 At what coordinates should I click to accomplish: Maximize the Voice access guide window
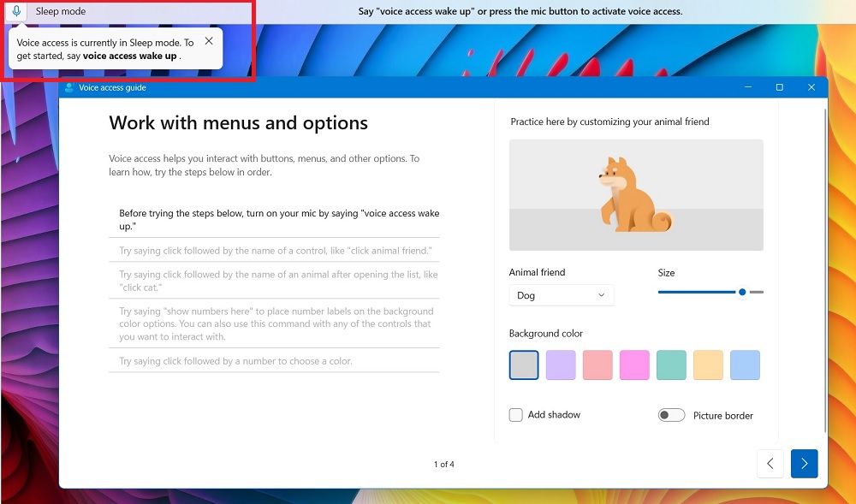pos(780,87)
